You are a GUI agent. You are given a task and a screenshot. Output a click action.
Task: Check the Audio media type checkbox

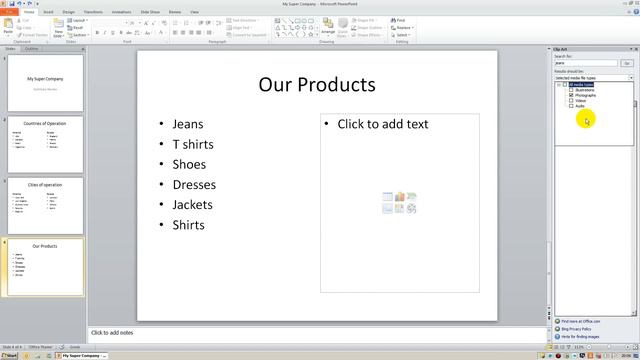click(571, 106)
